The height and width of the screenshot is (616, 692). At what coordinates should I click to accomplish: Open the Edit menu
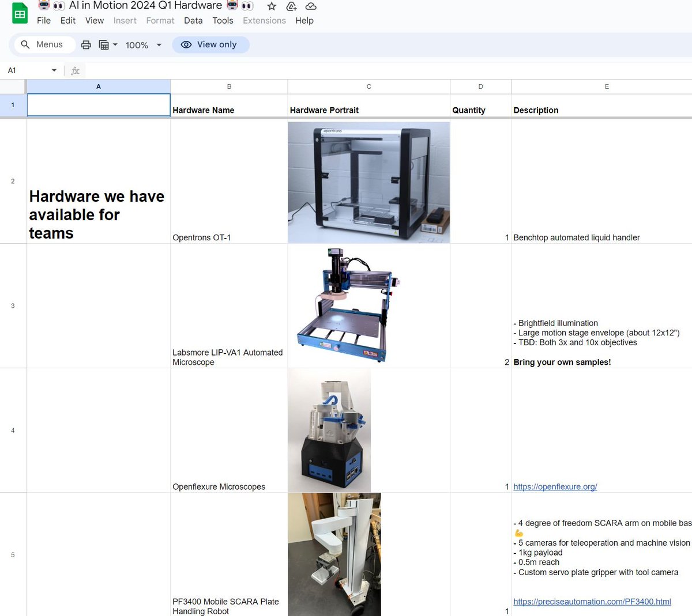click(x=68, y=20)
